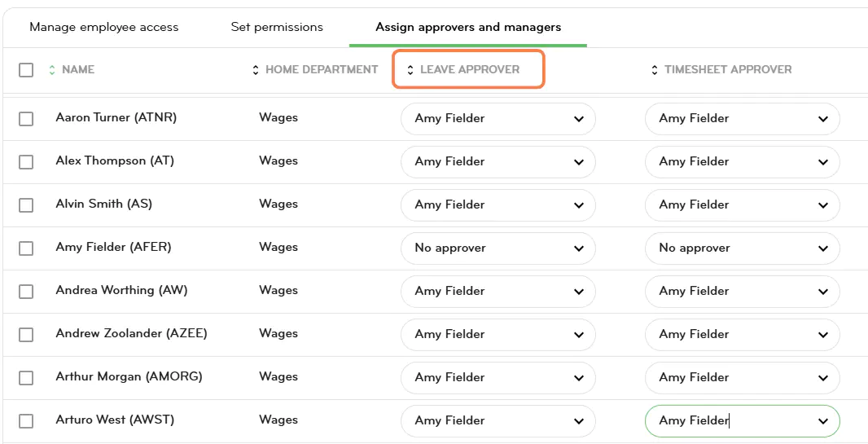Image resolution: width=868 pixels, height=444 pixels.
Task: Open Aaron Turner's leave approver dropdown
Action: [498, 118]
